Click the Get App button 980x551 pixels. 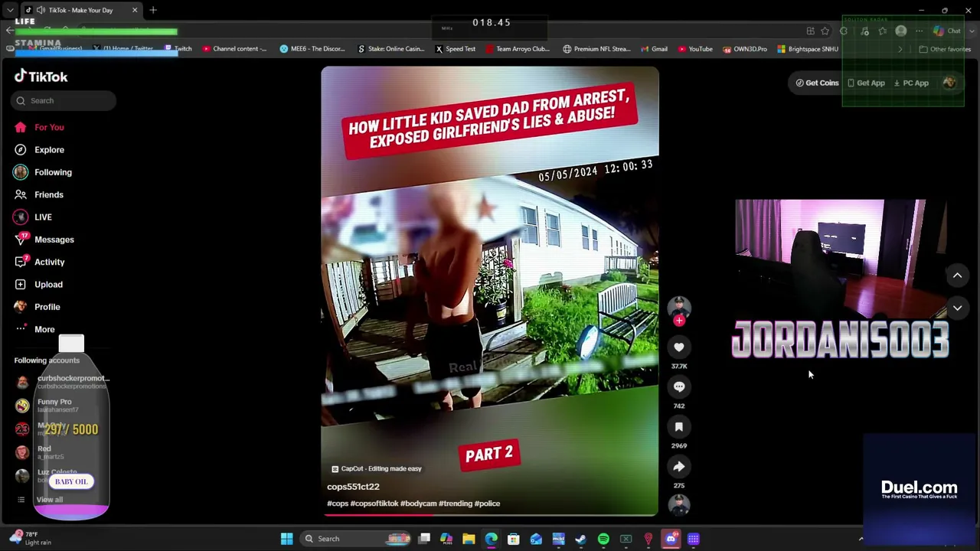[x=866, y=83]
